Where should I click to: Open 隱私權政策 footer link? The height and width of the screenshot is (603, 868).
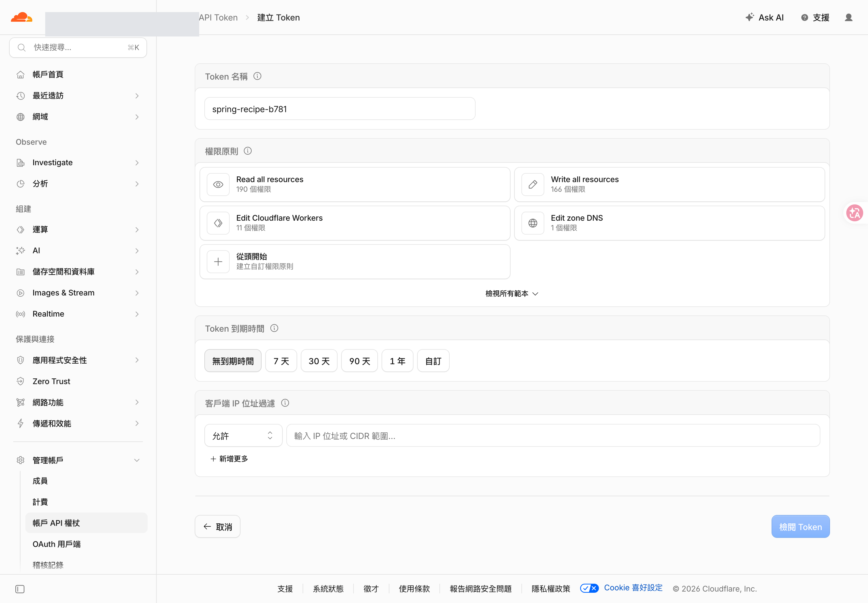point(551,589)
